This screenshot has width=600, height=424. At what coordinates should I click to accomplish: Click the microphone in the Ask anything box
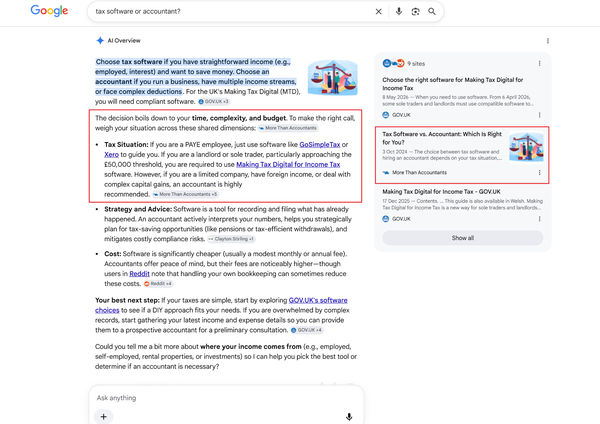pos(349,417)
